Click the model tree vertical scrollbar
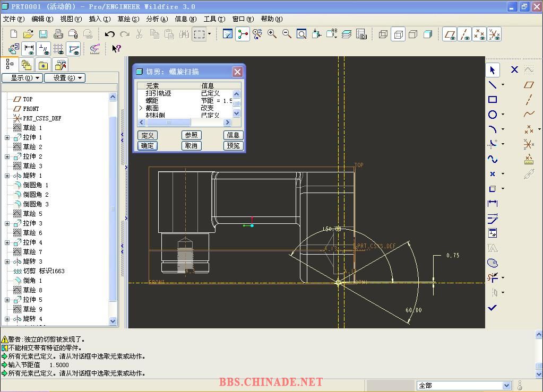 pyautogui.click(x=113, y=209)
